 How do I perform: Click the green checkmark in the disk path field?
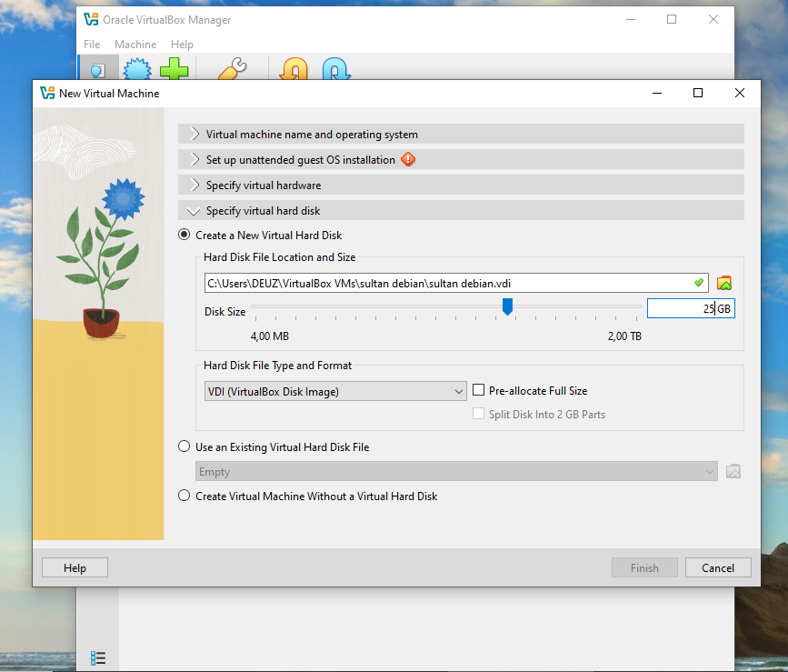(699, 283)
